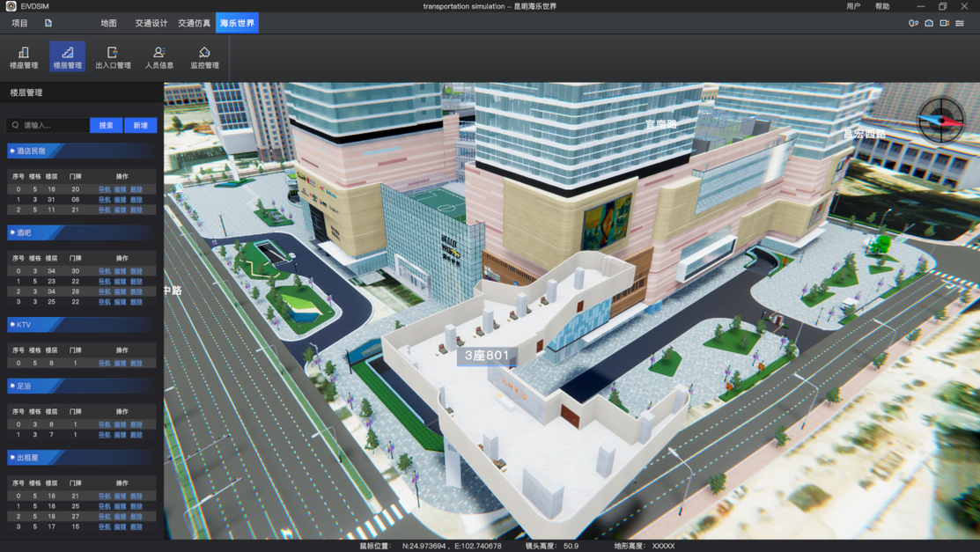Open the 项目 menu
This screenshot has height=552, width=980.
tap(19, 23)
